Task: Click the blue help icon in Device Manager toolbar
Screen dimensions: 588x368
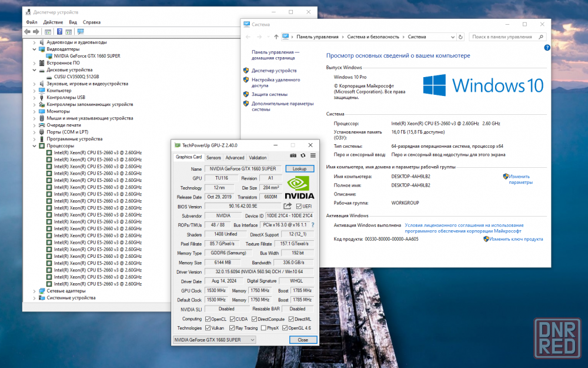Action: click(x=59, y=32)
